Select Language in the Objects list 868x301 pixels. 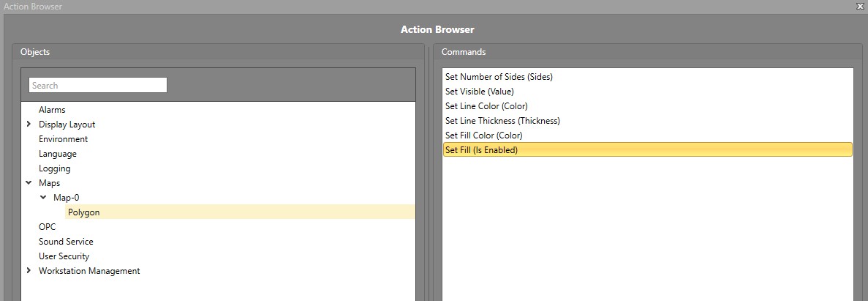point(57,154)
